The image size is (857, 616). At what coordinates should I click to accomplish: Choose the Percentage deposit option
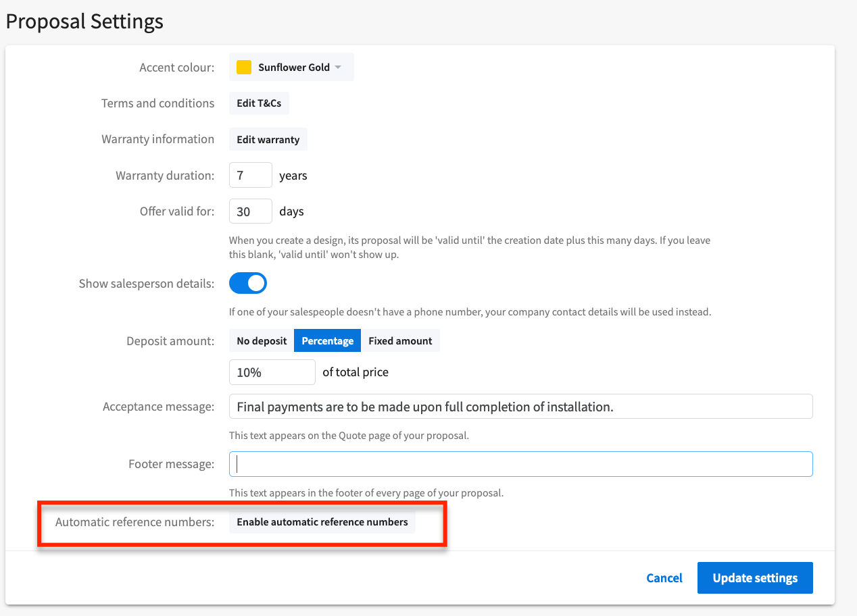(327, 341)
